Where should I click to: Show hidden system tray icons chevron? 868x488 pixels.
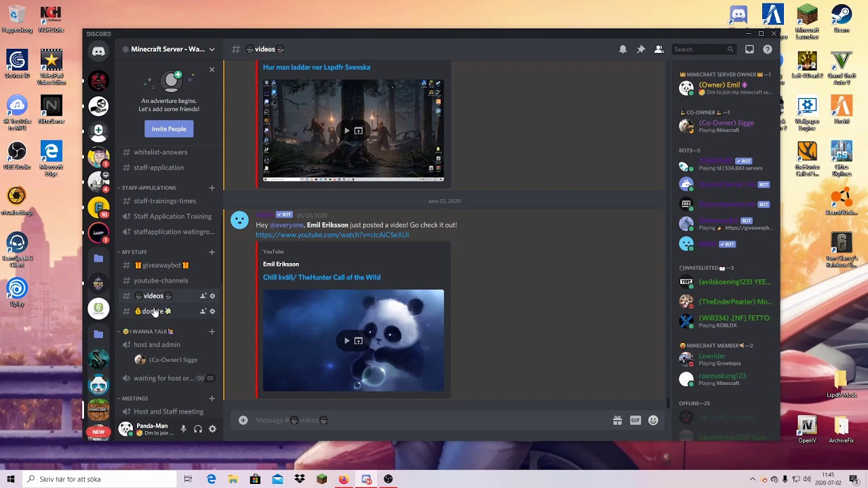click(752, 479)
